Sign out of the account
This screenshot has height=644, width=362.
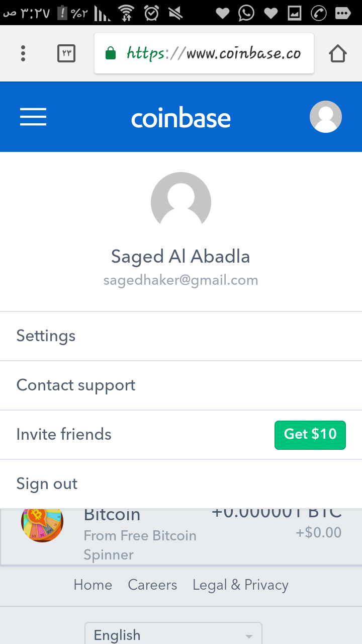pos(47,484)
